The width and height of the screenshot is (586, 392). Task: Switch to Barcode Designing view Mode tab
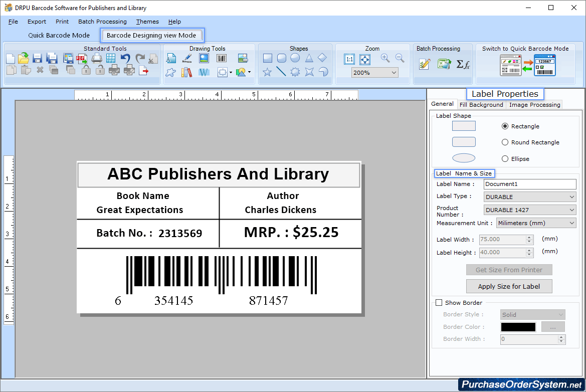click(151, 35)
